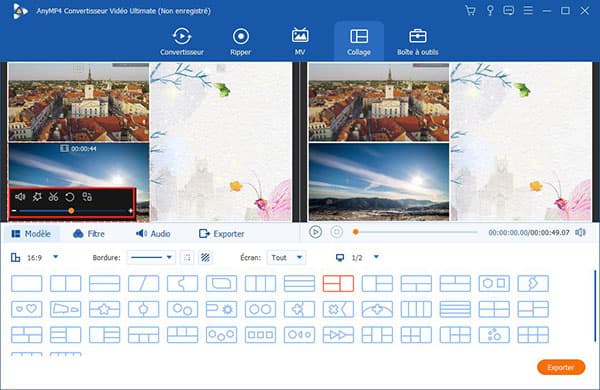Click the orange Exporter button
Image resolution: width=600 pixels, height=390 pixels.
click(561, 367)
